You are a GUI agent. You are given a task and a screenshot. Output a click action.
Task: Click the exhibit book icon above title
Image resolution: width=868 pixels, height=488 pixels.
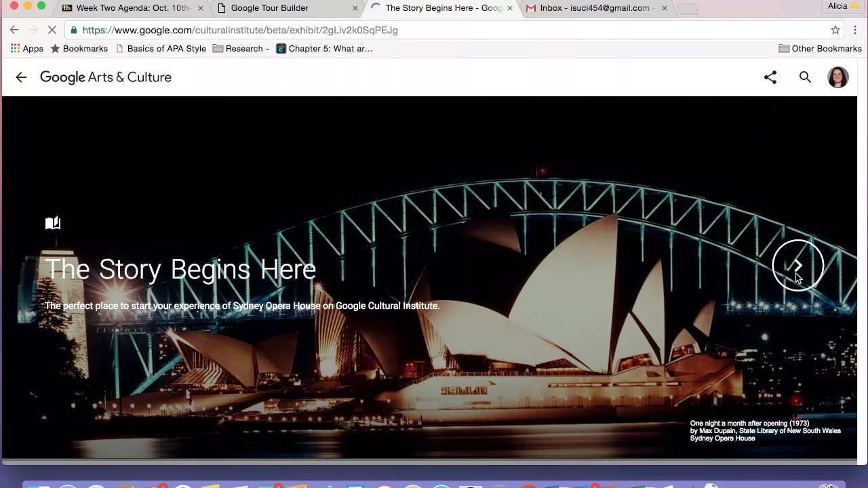[x=53, y=223]
